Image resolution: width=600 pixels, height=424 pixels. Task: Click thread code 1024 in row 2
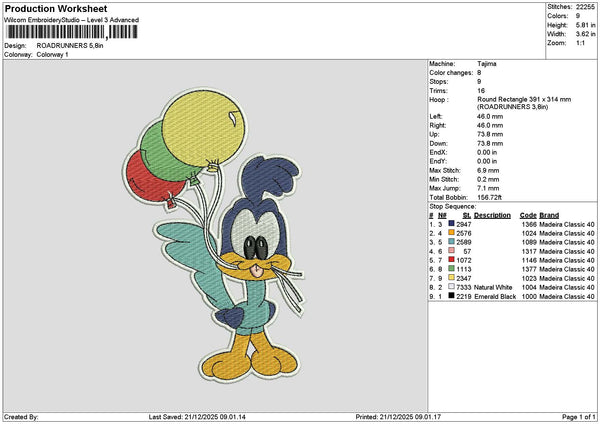point(529,233)
